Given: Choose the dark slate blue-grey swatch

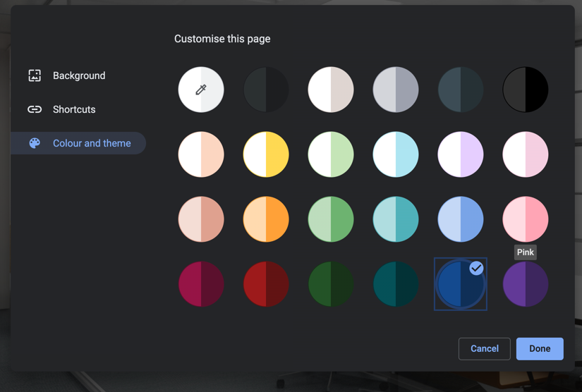Looking at the screenshot, I should (461, 90).
